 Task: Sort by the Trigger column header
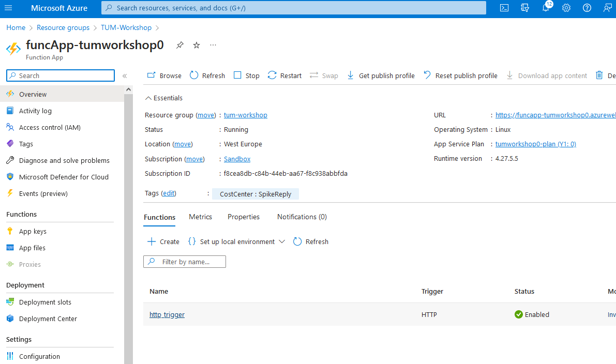[x=432, y=292]
